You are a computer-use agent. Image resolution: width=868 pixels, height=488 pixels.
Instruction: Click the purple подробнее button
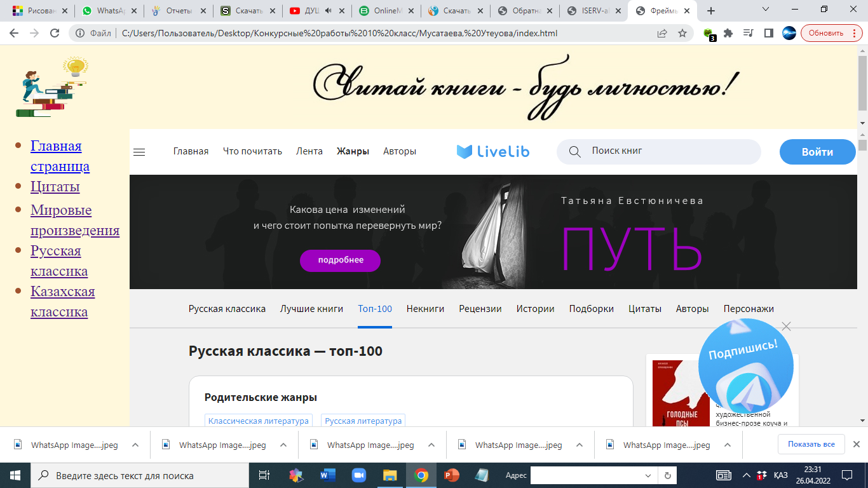[x=341, y=260]
